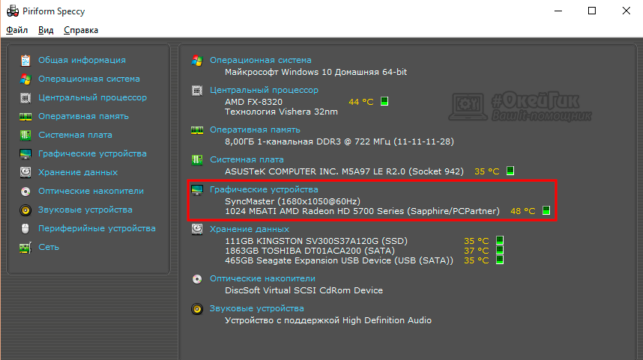Click the green temperature indicator next to 44 °C
The image size is (643, 360).
[x=384, y=101]
